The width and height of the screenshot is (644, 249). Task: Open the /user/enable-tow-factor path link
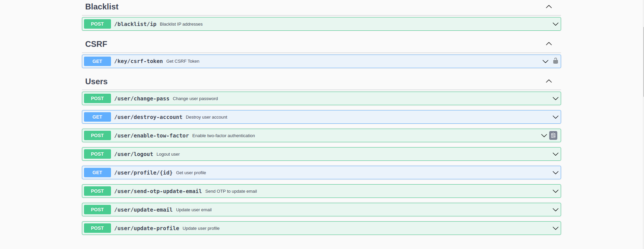tap(151, 135)
